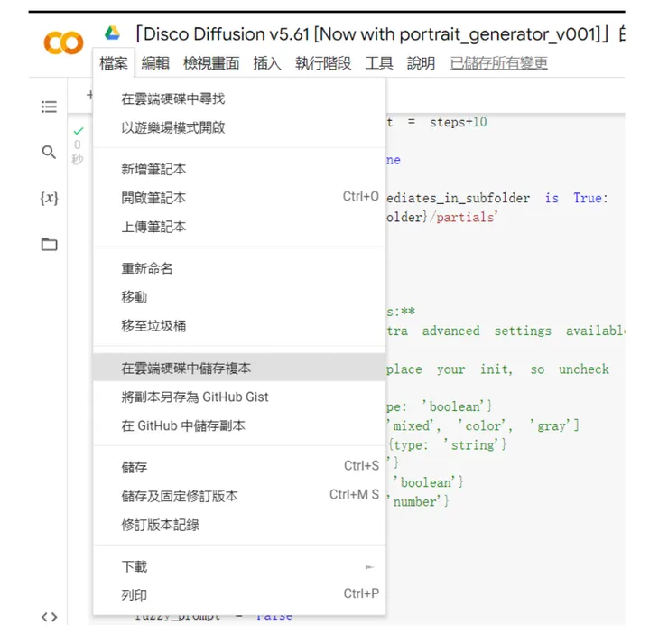Click code text "'mixed'"
Screen dimensions: 668x644
[x=411, y=425]
